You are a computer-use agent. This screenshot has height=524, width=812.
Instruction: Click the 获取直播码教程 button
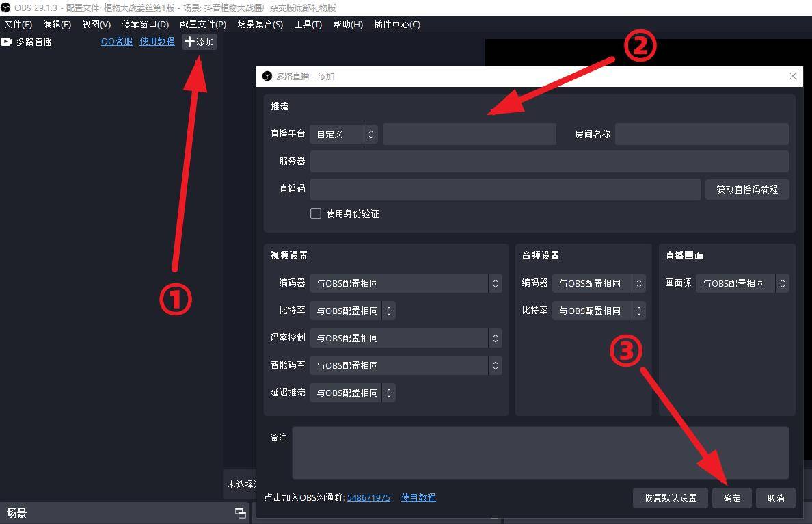[747, 189]
